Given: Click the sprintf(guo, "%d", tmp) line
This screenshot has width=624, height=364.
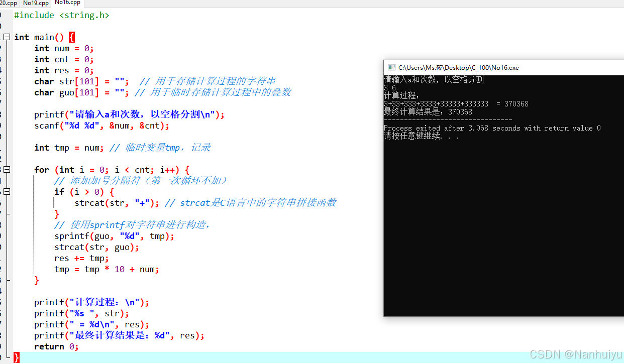Looking at the screenshot, I should click(115, 236).
